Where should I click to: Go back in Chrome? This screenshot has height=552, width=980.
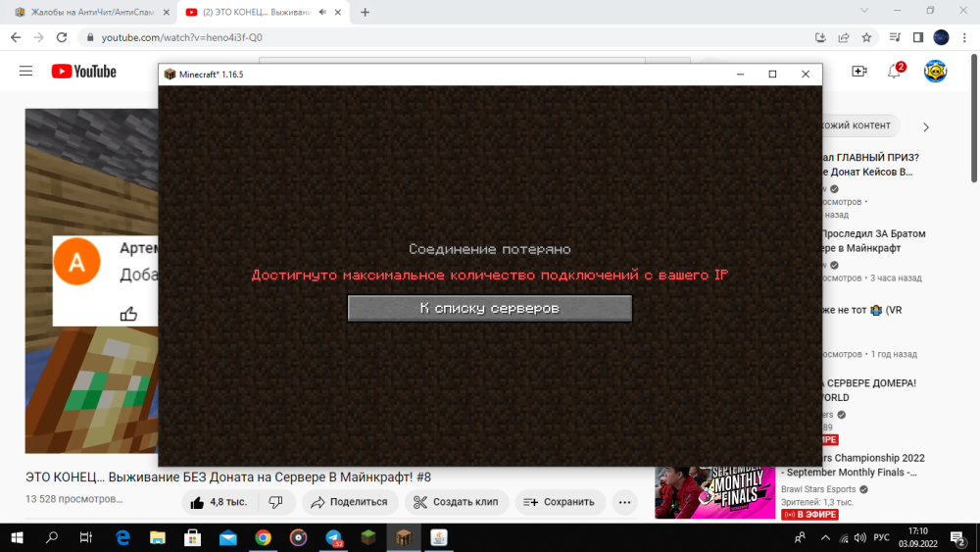coord(16,37)
